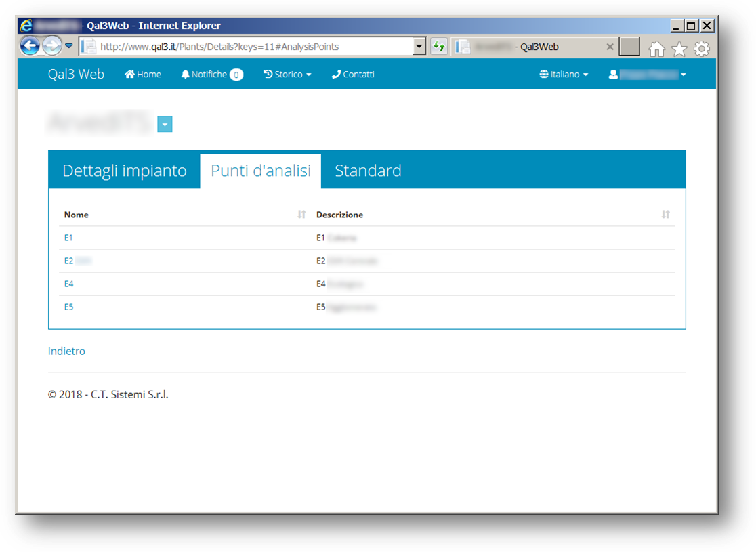
Task: Sort table by Descrizione column arrows
Action: [665, 215]
